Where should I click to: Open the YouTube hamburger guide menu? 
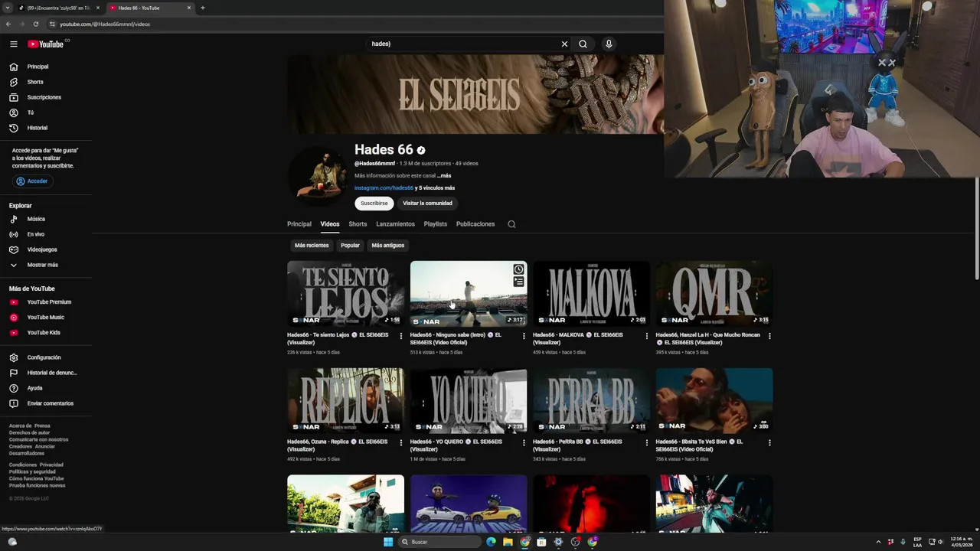coord(13,44)
